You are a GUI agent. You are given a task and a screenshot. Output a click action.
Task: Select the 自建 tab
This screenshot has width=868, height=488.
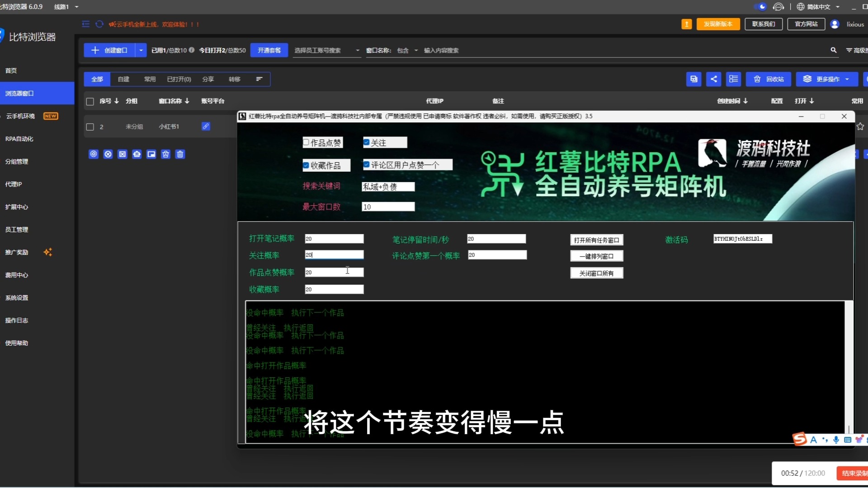[123, 79]
